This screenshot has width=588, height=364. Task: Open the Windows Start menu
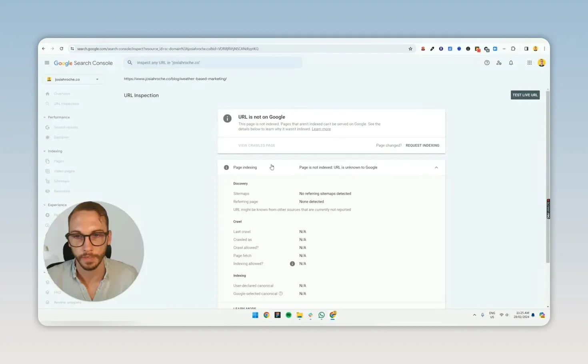click(255, 315)
